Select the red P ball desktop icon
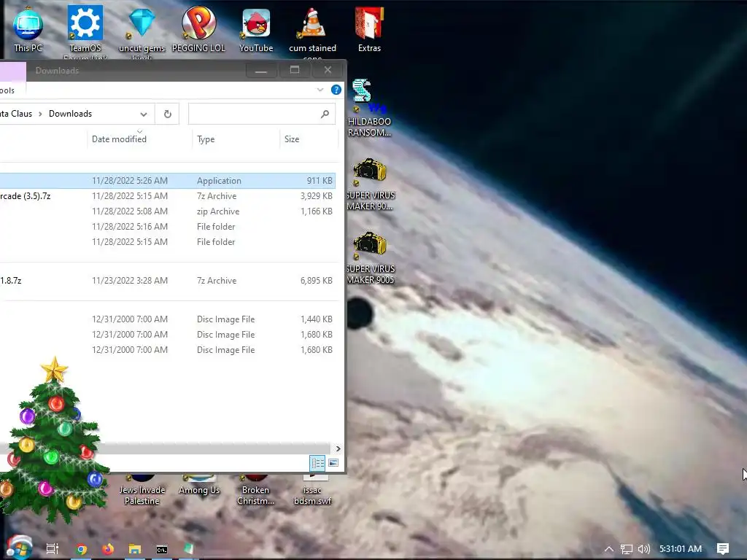 coord(198,29)
